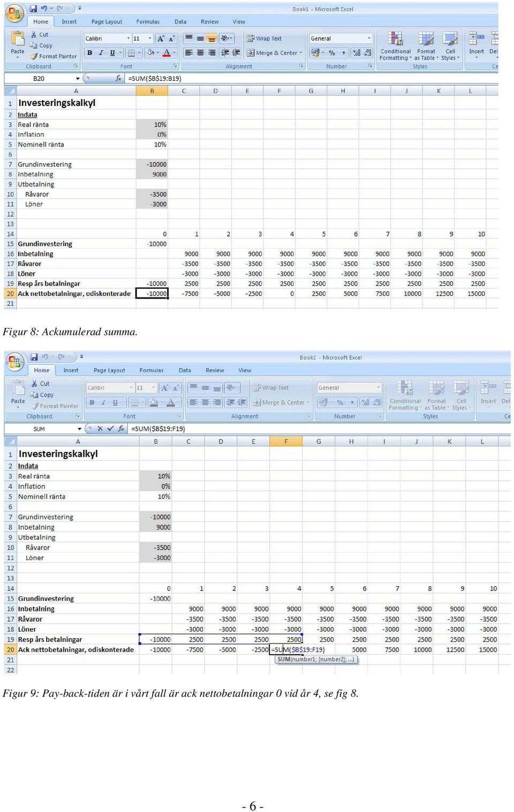Click Copy in the Figur 8 window
Viewport: 514px width, 812px height.
pyautogui.click(x=41, y=45)
